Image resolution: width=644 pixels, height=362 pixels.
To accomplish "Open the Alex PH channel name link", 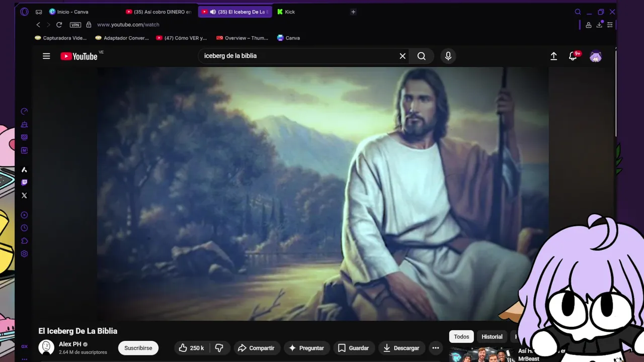I will coord(70,344).
